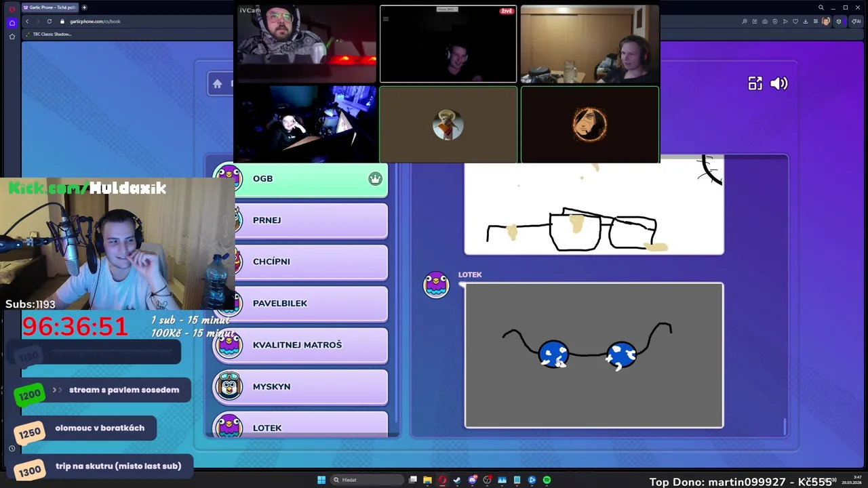Click the Hledat taskbar search box
The width and height of the screenshot is (868, 488).
pyautogui.click(x=367, y=480)
